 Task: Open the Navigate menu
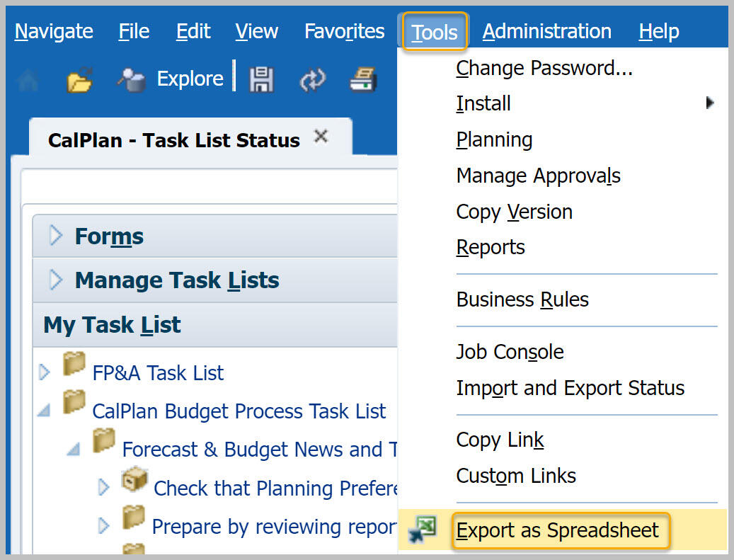(54, 31)
